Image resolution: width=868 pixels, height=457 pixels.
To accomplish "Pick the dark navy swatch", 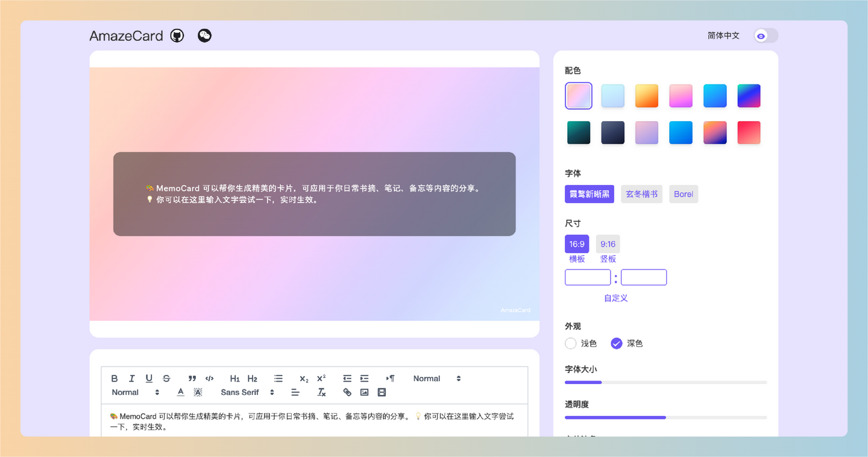I will pos(612,133).
